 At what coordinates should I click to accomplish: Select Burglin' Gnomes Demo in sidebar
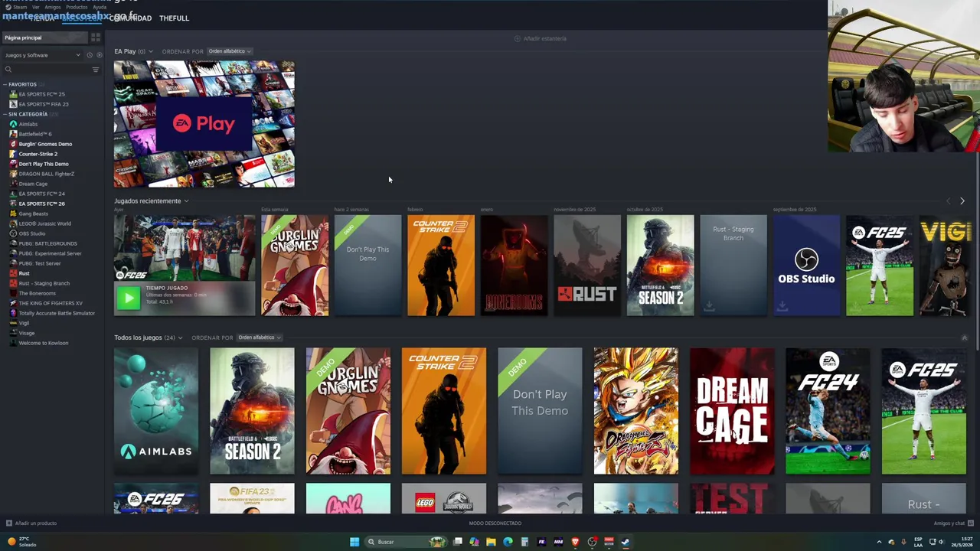(45, 144)
